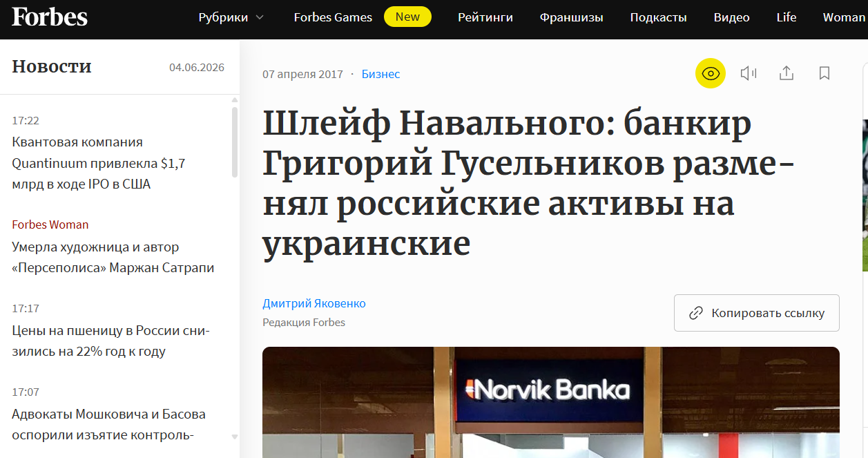Open the Forbes Games menu item
This screenshot has width=868, height=458.
coord(333,17)
